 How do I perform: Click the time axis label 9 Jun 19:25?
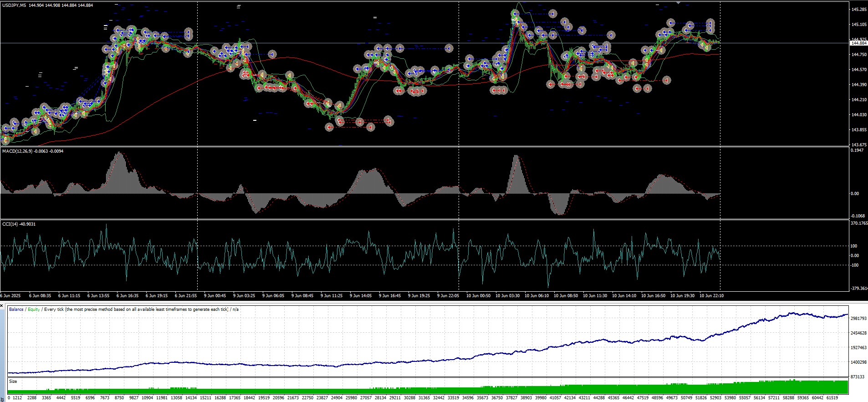tap(419, 296)
